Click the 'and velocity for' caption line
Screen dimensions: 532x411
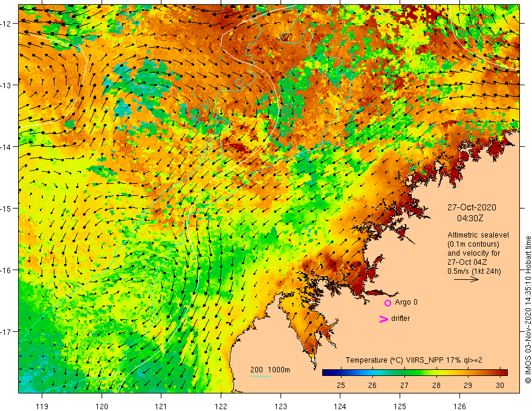[474, 253]
